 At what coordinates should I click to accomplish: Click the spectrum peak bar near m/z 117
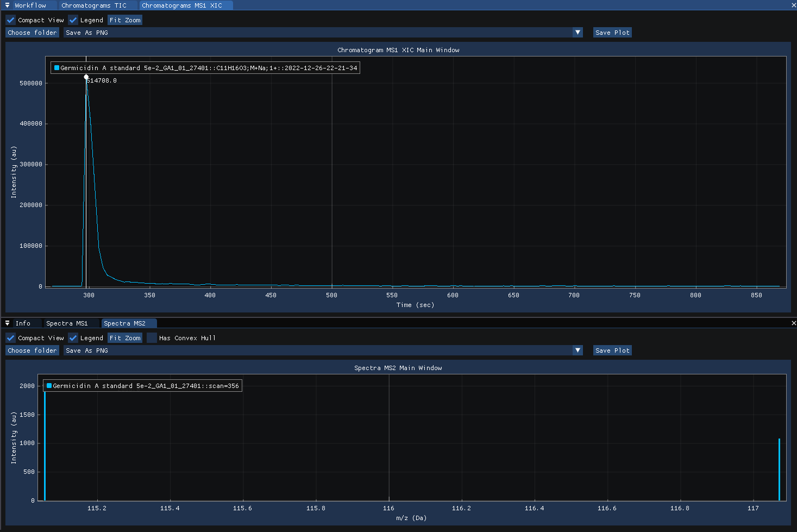[779, 470]
